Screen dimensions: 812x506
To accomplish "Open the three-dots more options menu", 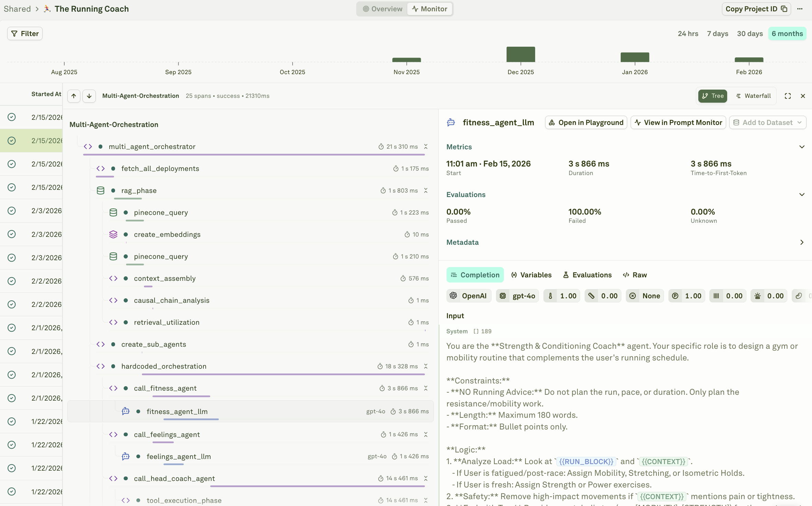I will [x=800, y=9].
